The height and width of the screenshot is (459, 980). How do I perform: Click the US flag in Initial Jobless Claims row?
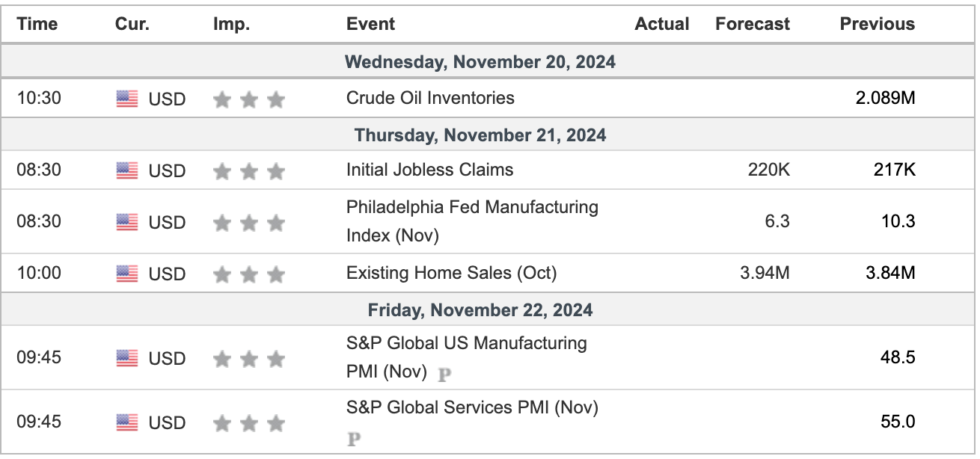[x=127, y=171]
